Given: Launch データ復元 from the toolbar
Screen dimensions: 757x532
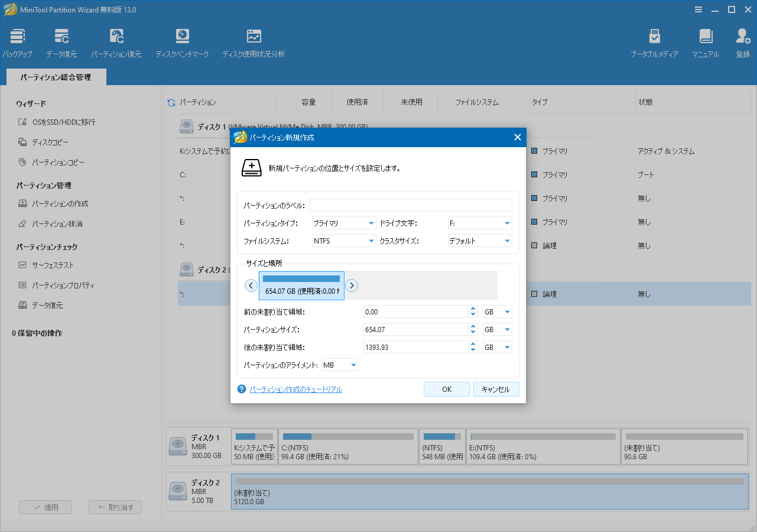Looking at the screenshot, I should 61,43.
